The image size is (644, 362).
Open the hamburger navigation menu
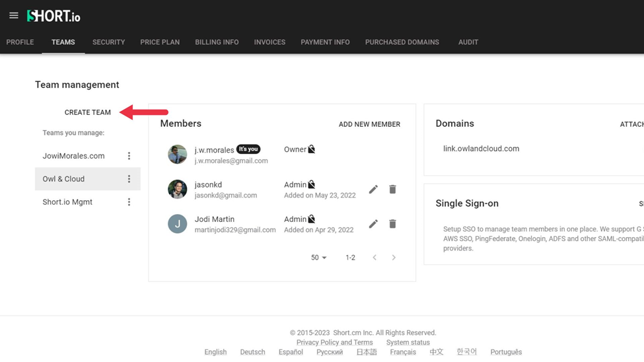(x=14, y=16)
